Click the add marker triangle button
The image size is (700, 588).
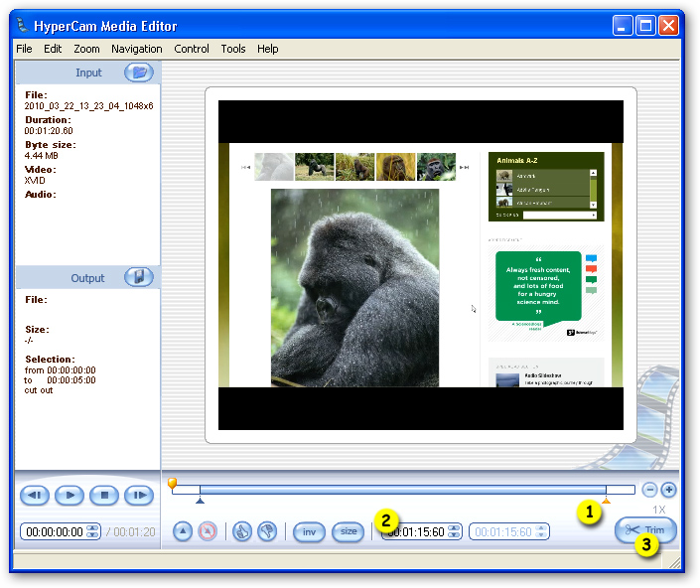(x=183, y=531)
